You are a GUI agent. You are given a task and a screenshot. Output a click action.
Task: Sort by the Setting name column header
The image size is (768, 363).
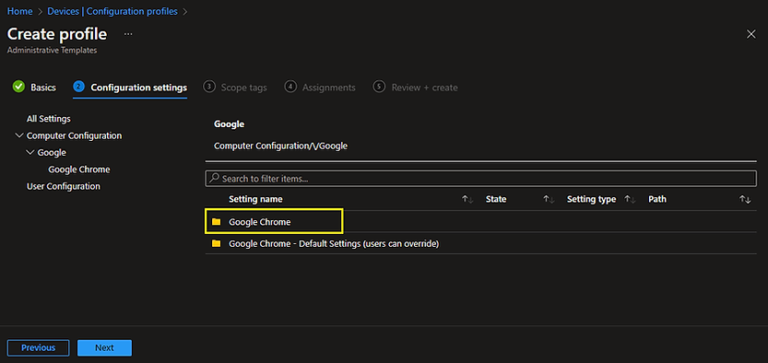[255, 199]
